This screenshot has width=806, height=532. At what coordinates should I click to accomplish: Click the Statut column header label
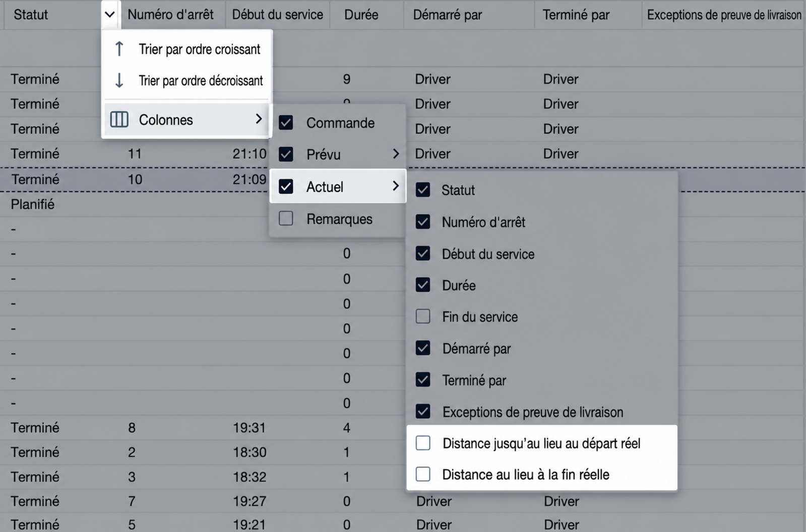tap(31, 15)
